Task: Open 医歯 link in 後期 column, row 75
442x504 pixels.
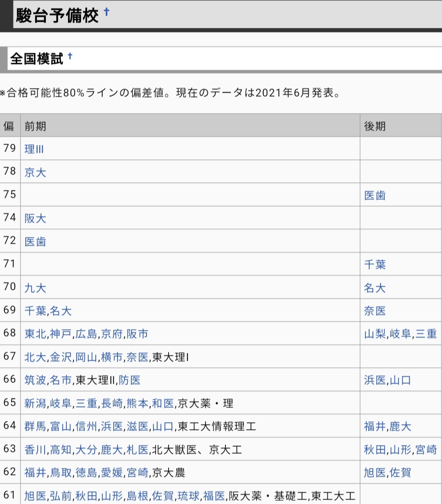Action: point(375,195)
